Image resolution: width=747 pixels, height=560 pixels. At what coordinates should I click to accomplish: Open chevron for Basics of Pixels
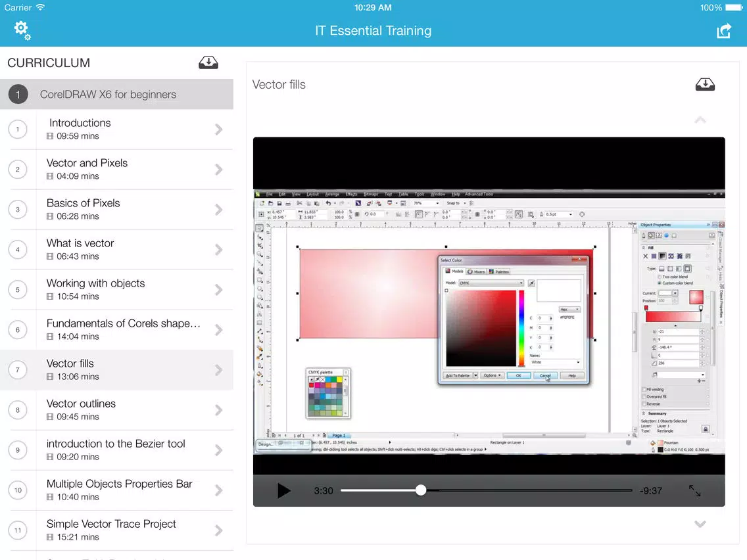click(x=219, y=210)
